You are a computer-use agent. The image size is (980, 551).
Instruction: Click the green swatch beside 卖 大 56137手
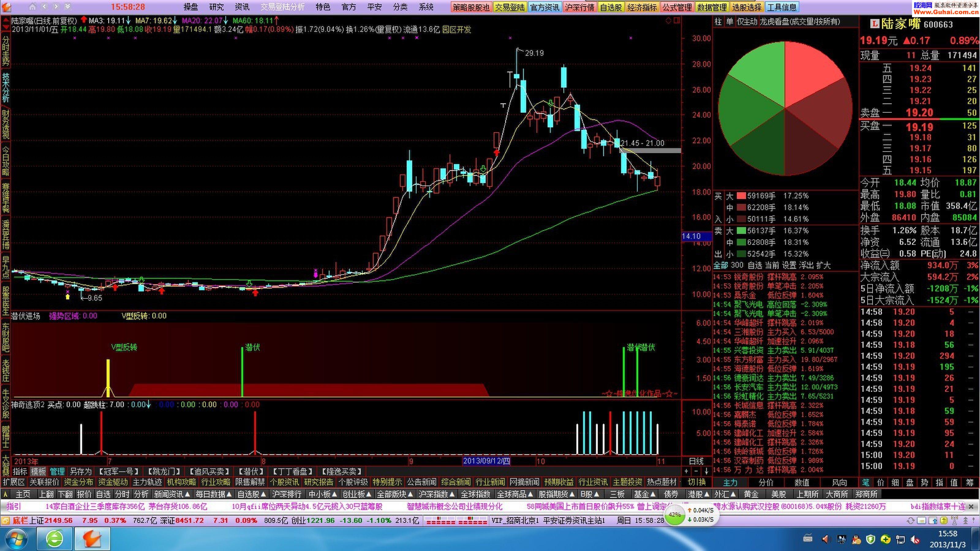point(741,231)
